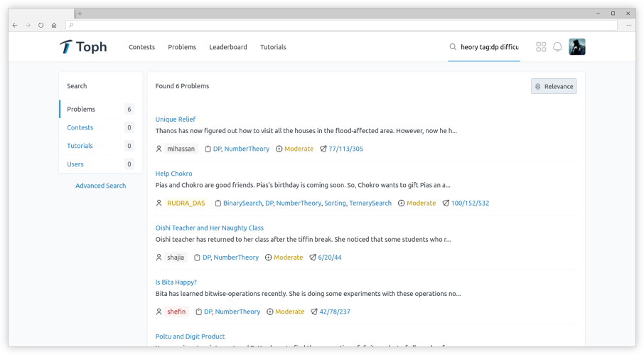
Task: Go to browser home icon
Action: (54, 25)
